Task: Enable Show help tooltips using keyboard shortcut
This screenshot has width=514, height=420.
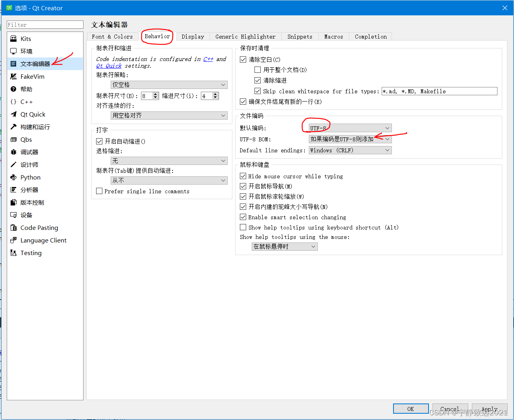Action: pyautogui.click(x=243, y=227)
